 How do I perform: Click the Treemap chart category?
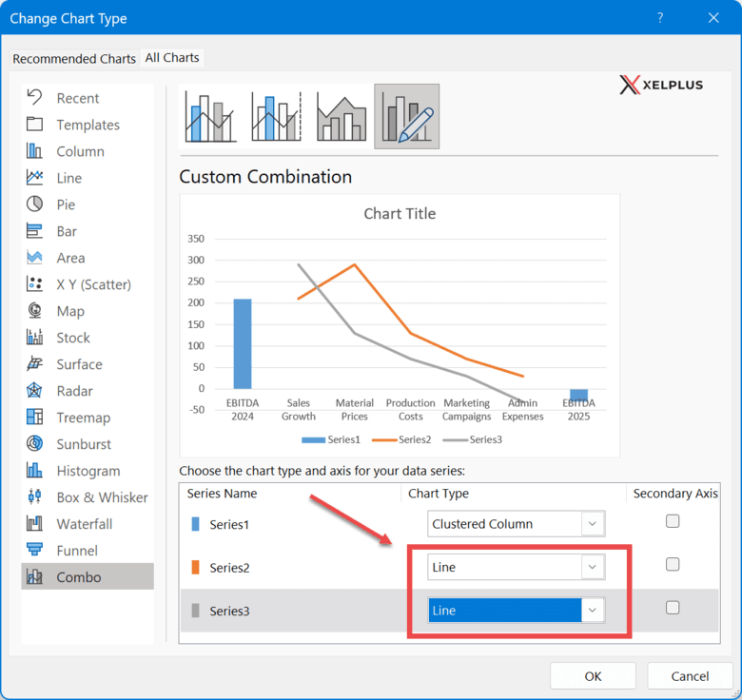pos(83,418)
